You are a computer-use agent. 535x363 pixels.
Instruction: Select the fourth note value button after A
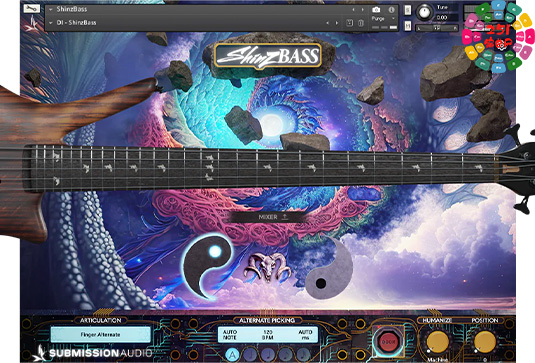[303, 355]
